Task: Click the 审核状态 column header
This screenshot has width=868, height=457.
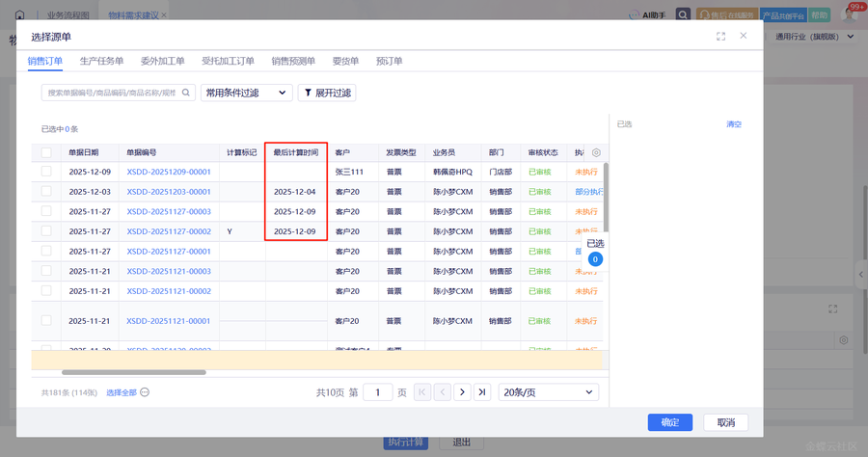Action: [543, 152]
